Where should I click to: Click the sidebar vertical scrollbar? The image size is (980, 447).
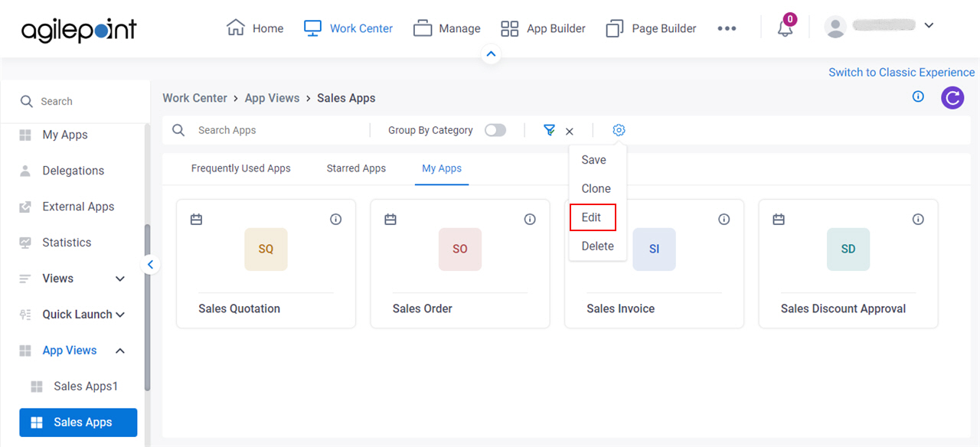pos(147,306)
